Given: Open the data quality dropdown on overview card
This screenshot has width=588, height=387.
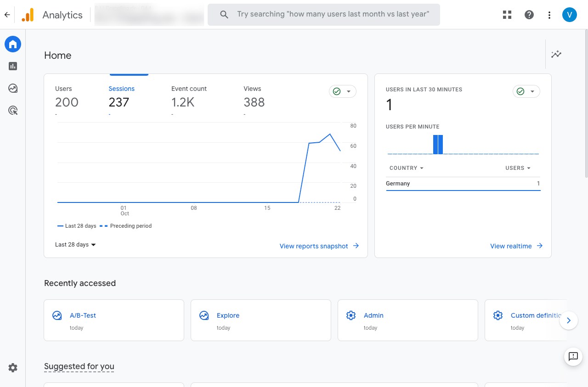Looking at the screenshot, I should click(343, 91).
